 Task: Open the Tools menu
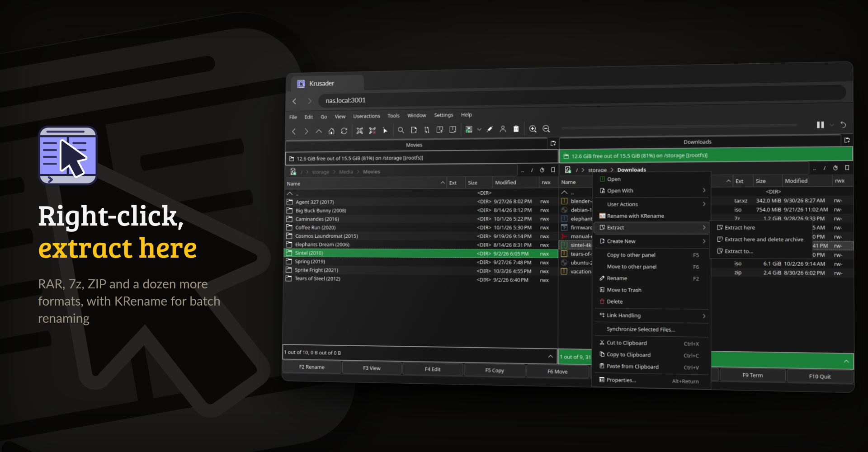(x=393, y=116)
